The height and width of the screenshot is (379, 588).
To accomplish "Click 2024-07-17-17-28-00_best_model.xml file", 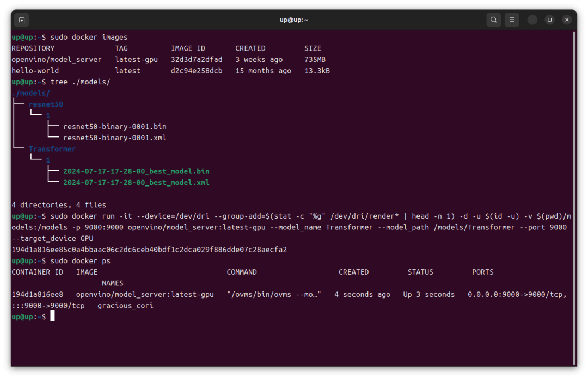I will (136, 182).
